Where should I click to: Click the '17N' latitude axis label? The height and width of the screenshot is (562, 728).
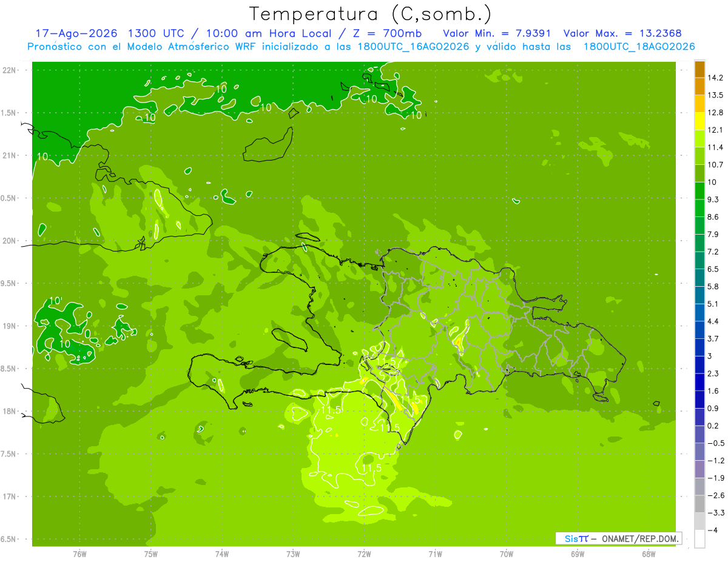(10, 497)
